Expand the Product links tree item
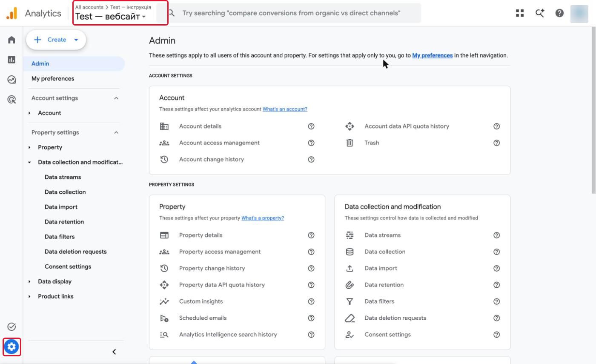Screen dimensions: 596x364 pyautogui.click(x=29, y=297)
